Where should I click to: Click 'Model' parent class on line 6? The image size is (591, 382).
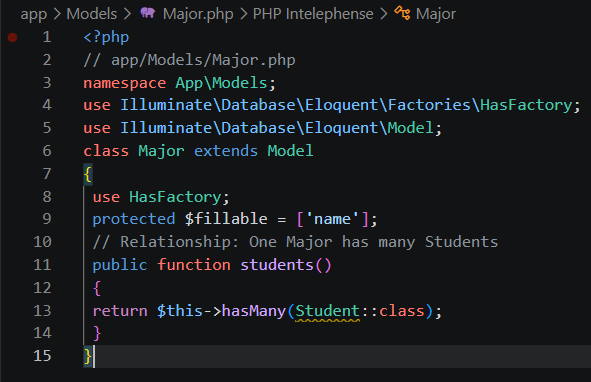tap(290, 151)
